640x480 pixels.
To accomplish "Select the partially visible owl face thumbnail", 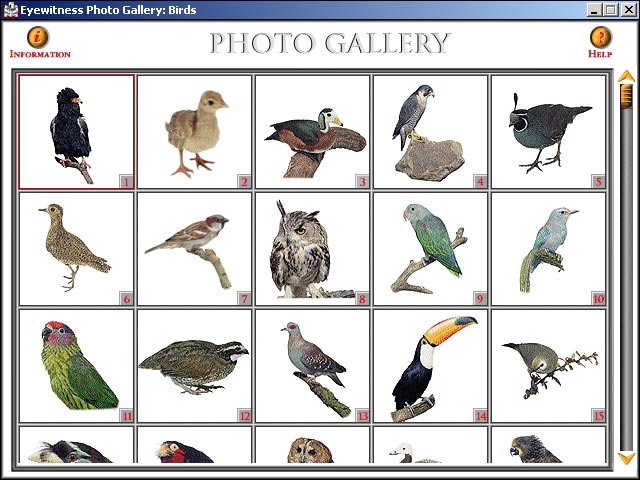I will click(x=313, y=445).
